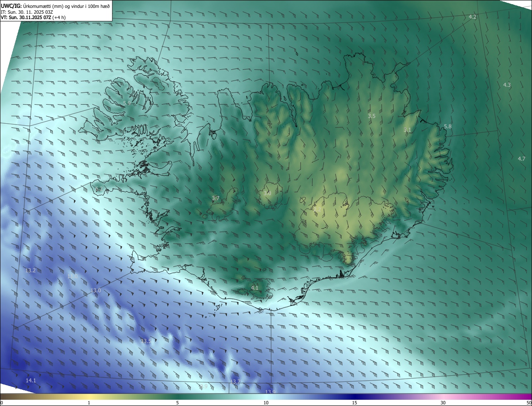Click the map value label 3.0
Viewport: 532px width, 406px height.
click(267, 193)
